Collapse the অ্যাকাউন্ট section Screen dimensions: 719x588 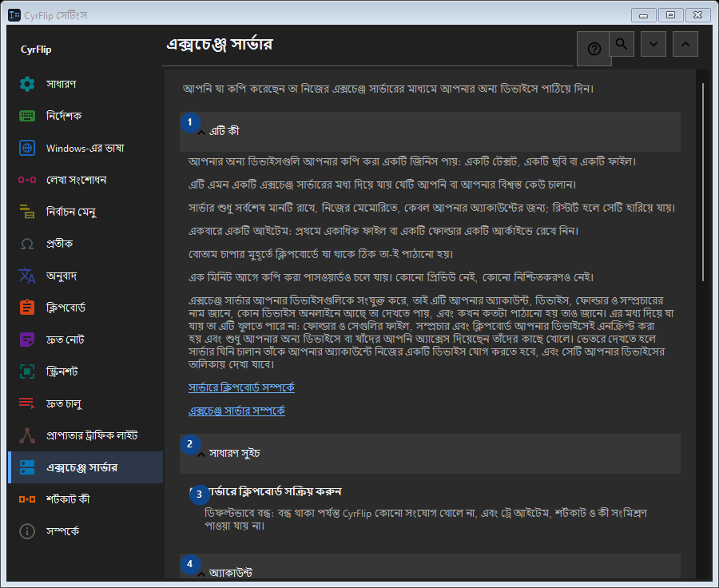430,567
